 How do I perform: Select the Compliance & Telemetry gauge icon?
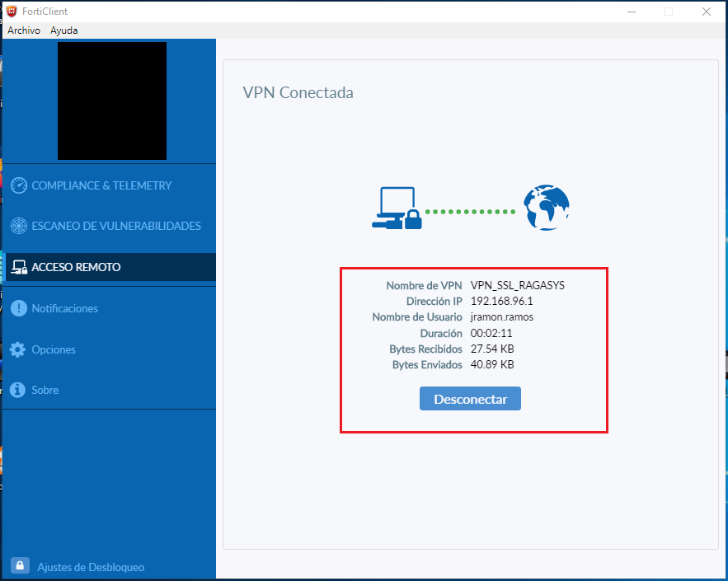pyautogui.click(x=18, y=185)
